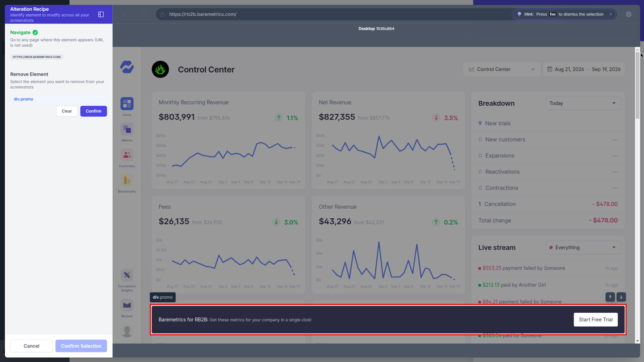Click the $803,991 MRR value
644x362 pixels.
[x=176, y=117]
